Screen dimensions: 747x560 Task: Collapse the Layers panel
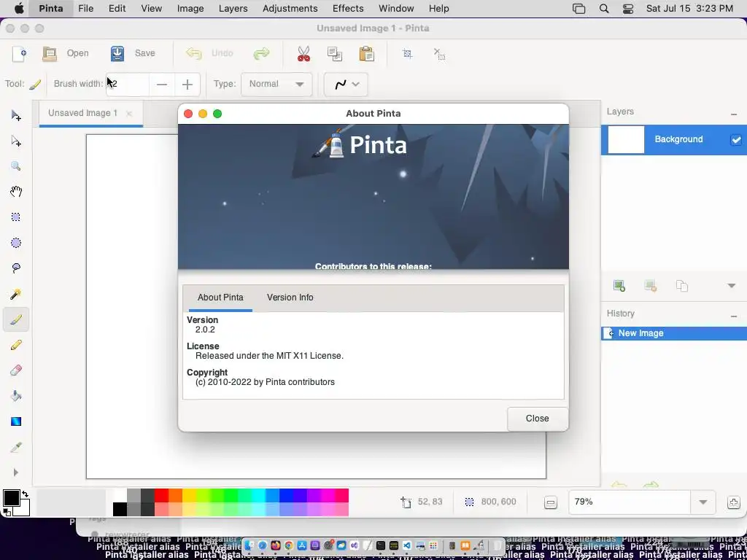(x=734, y=114)
